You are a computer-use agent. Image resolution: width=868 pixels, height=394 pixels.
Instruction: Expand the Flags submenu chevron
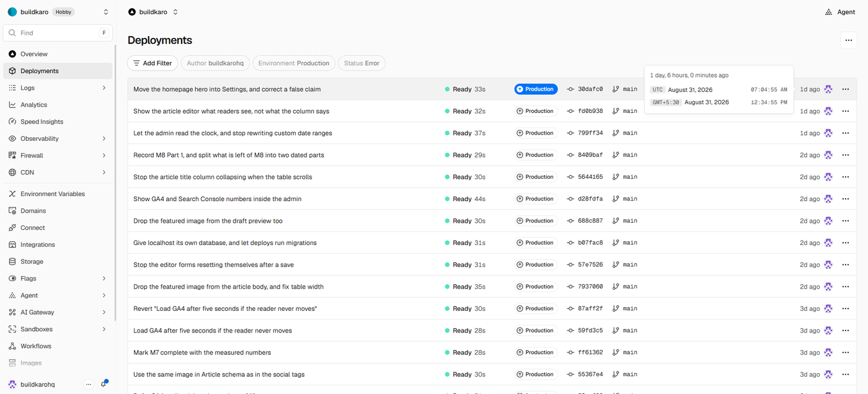tap(104, 279)
